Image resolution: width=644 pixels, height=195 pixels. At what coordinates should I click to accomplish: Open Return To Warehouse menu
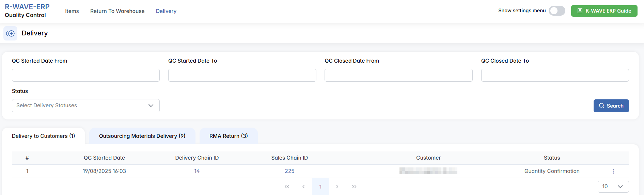click(117, 11)
